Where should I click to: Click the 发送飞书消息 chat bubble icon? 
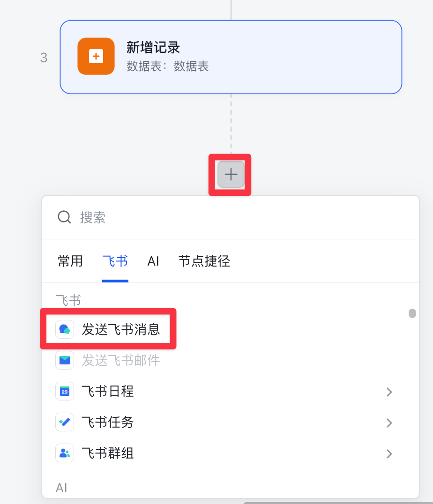pos(65,329)
